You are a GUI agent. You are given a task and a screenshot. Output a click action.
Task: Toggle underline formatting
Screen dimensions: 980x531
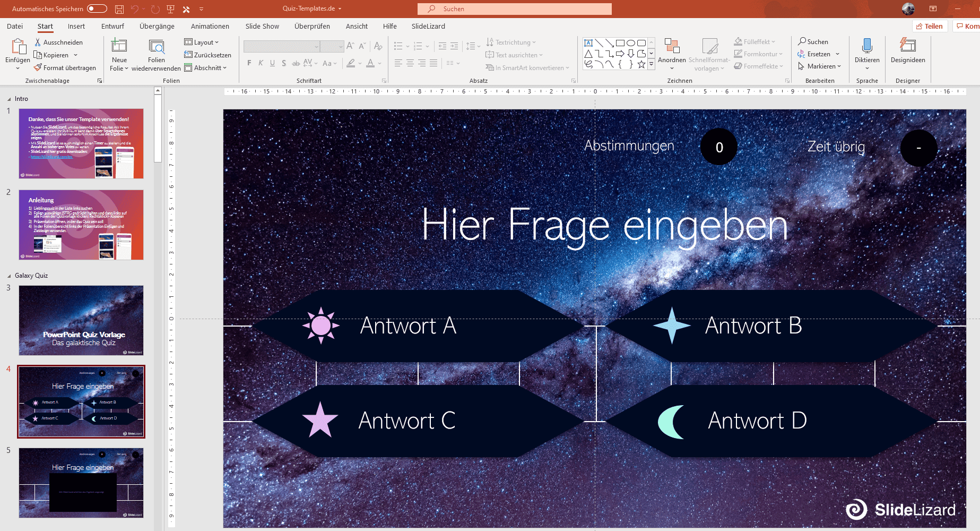click(272, 63)
